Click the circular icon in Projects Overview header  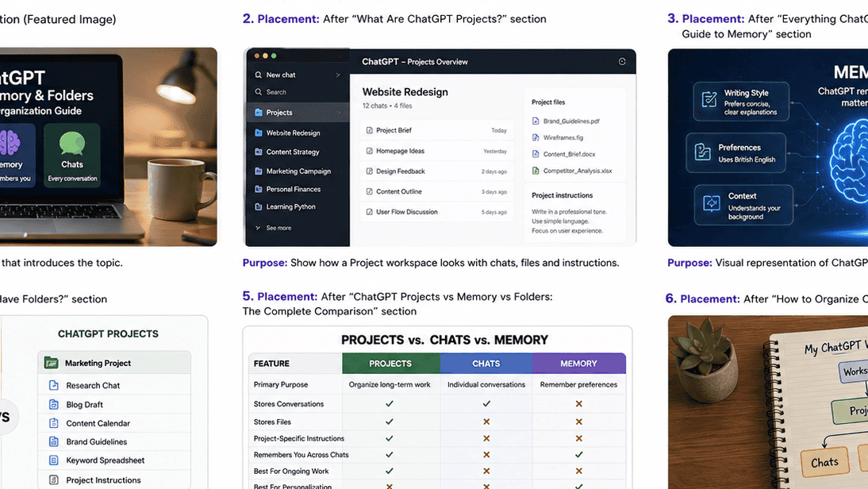[622, 61]
